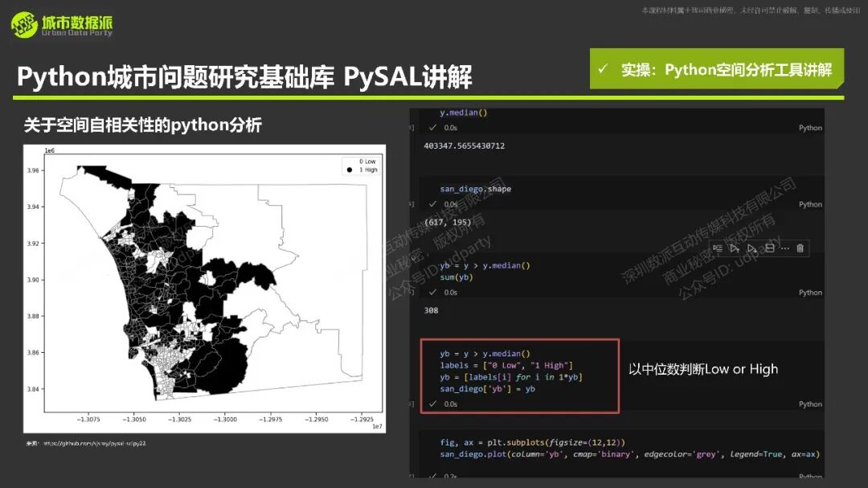Image resolution: width=868 pixels, height=488 pixels.
Task: Click the Split Cell icon in cell toolbar
Action: [x=769, y=248]
